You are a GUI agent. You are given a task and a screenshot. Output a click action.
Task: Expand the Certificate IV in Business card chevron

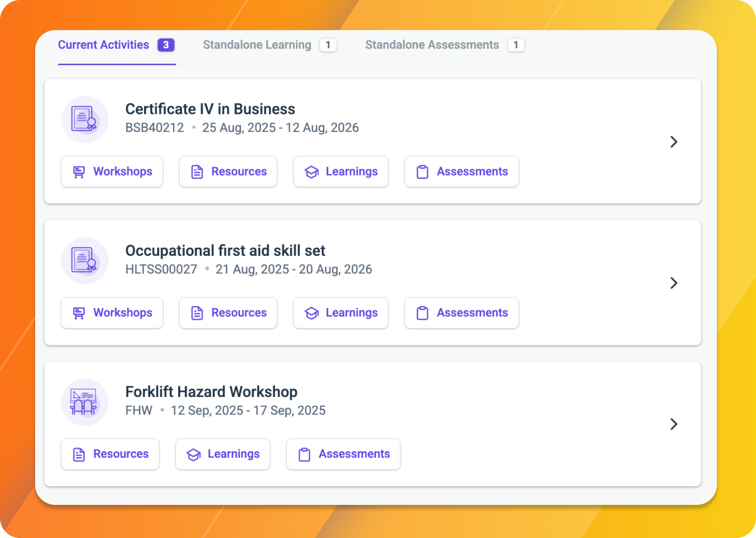(x=674, y=142)
